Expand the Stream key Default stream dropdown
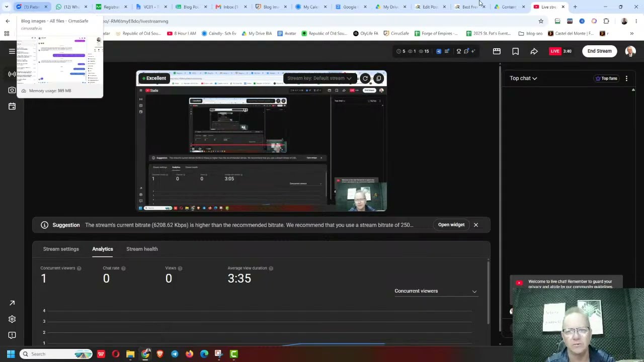The width and height of the screenshot is (644, 362). pos(319,78)
